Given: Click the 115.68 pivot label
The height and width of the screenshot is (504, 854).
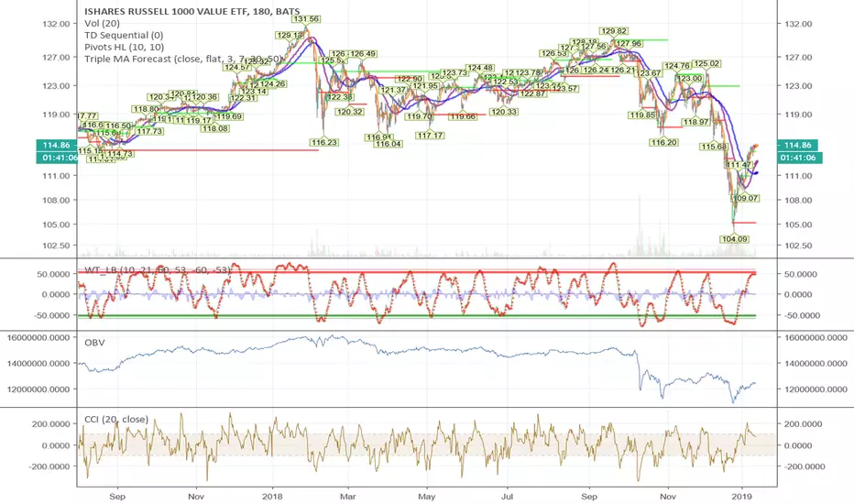Looking at the screenshot, I should tap(714, 147).
